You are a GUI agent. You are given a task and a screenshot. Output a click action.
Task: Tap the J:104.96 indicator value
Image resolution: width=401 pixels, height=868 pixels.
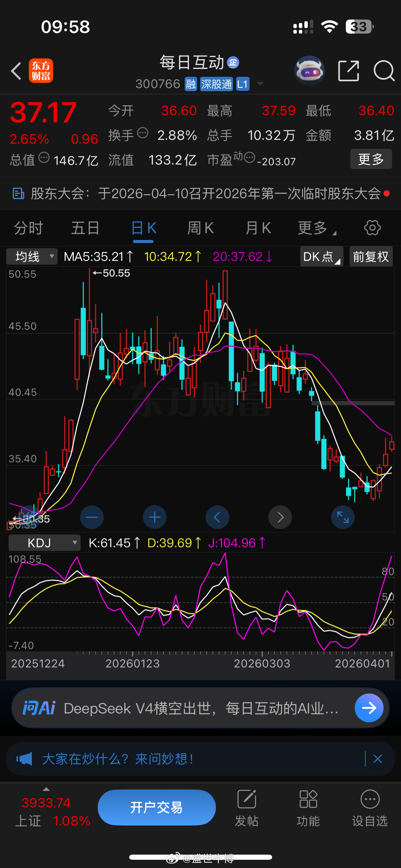237,543
